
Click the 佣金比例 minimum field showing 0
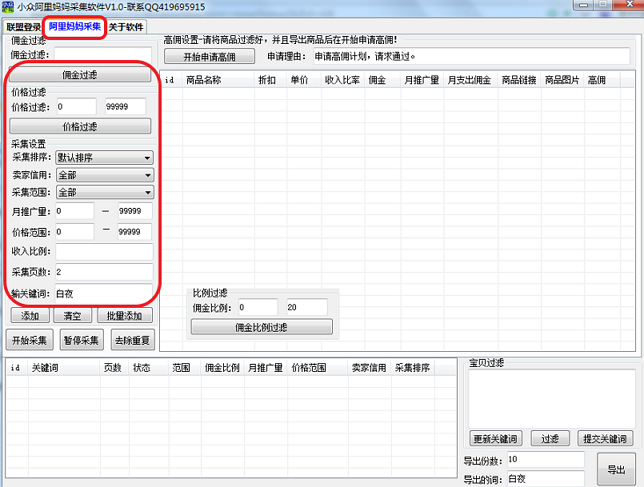click(258, 307)
